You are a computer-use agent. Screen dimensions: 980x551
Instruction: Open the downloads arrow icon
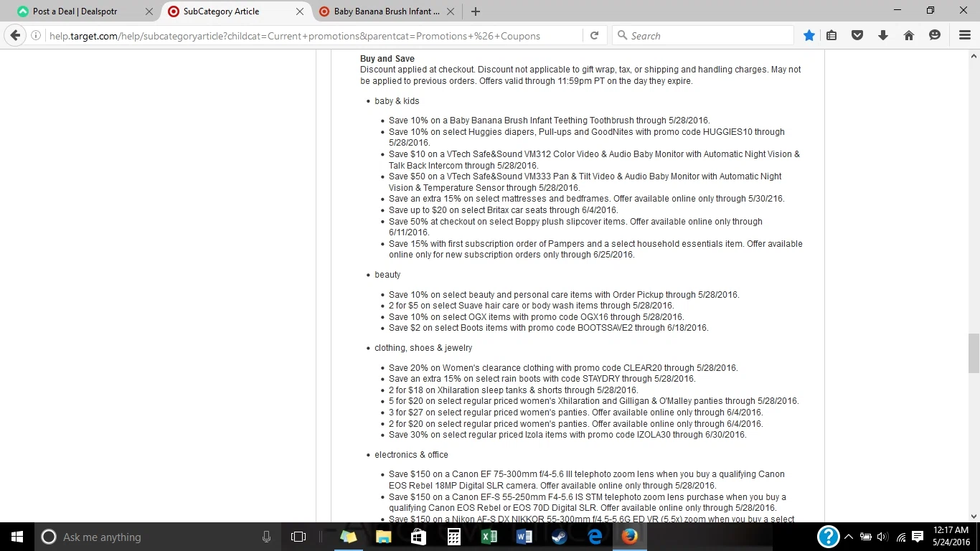coord(883,36)
